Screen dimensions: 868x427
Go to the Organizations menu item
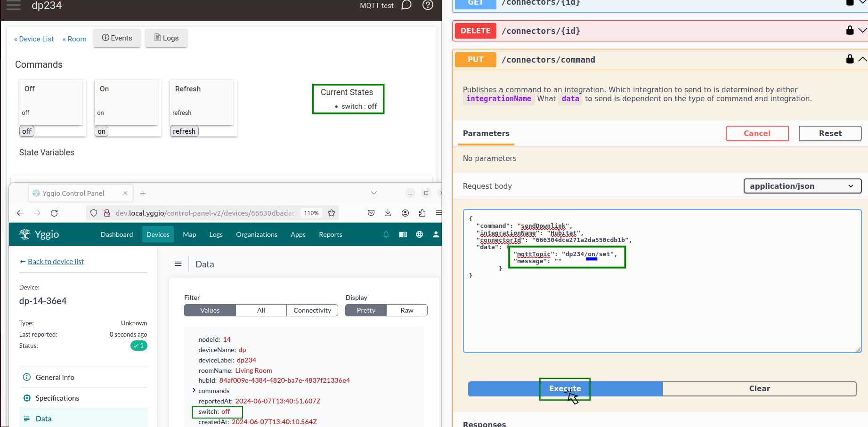(x=256, y=234)
